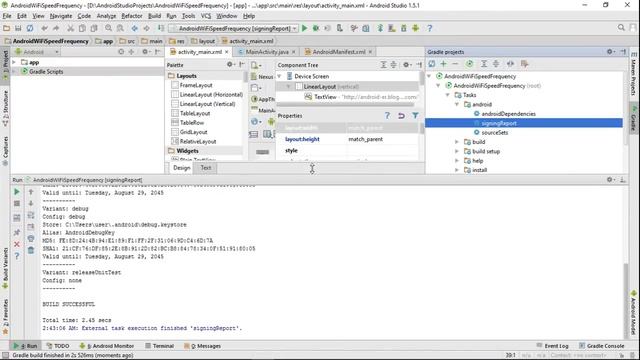
Task: Select androidDependencies task in Gradle tree
Action: tap(508, 113)
